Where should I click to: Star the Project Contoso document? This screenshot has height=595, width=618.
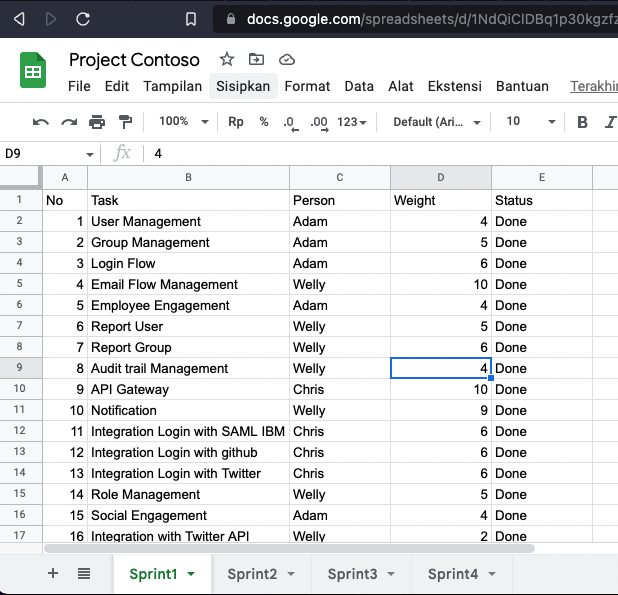point(227,59)
